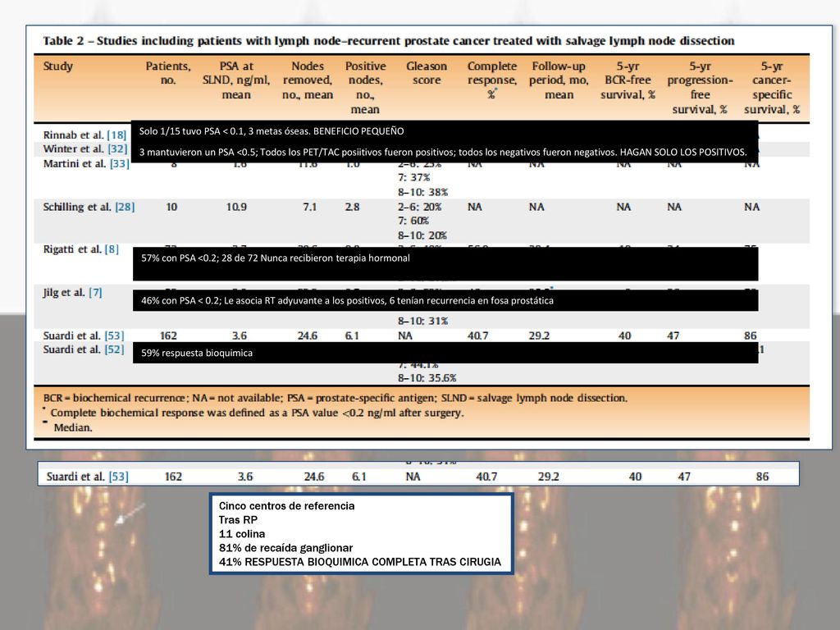Select cancer-specific survival 86 in the main table
The height and width of the screenshot is (630, 840).
(x=750, y=336)
